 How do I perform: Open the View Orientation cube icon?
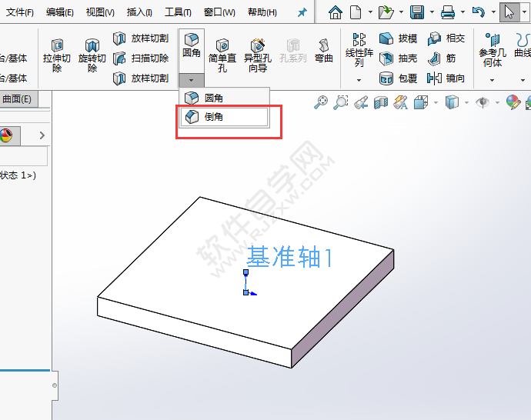point(421,102)
